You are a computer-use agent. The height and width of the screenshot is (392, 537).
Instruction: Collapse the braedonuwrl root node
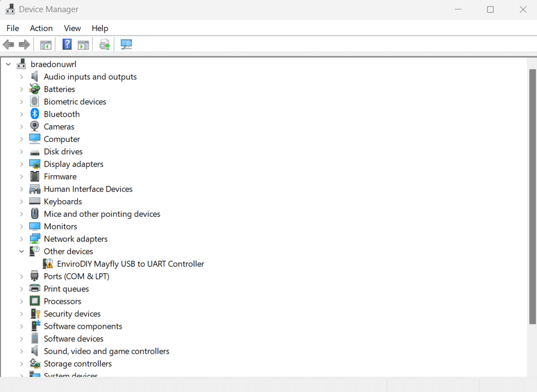click(8, 64)
